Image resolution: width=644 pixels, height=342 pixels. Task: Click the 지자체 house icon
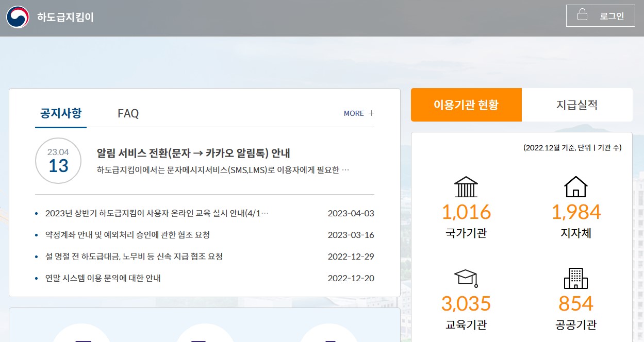pyautogui.click(x=576, y=186)
